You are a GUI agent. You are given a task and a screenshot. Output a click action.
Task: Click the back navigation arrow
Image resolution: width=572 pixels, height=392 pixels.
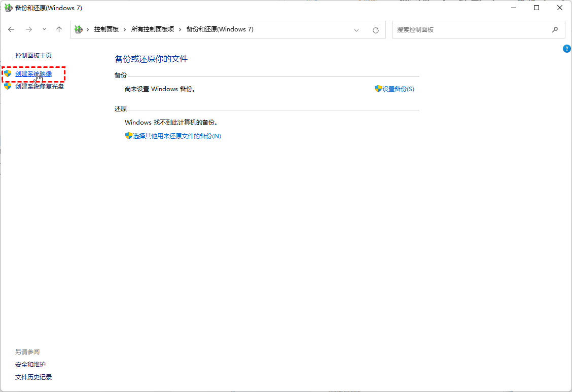click(11, 29)
